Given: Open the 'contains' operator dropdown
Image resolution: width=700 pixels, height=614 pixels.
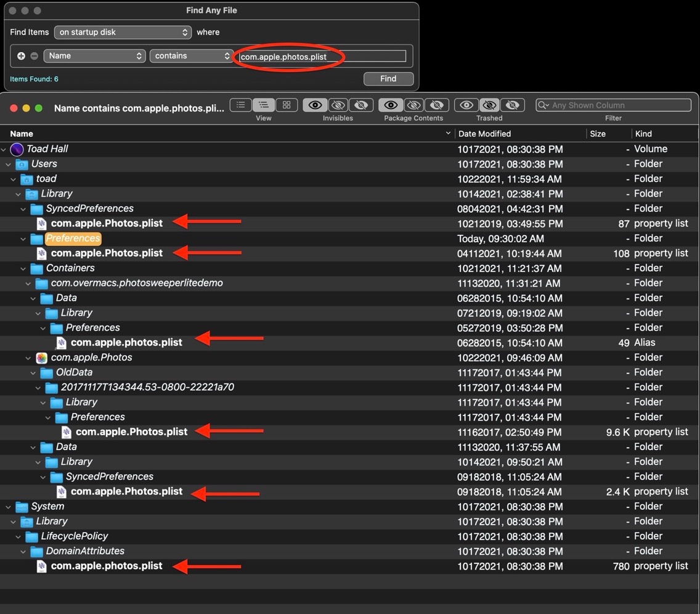Looking at the screenshot, I should pos(192,56).
